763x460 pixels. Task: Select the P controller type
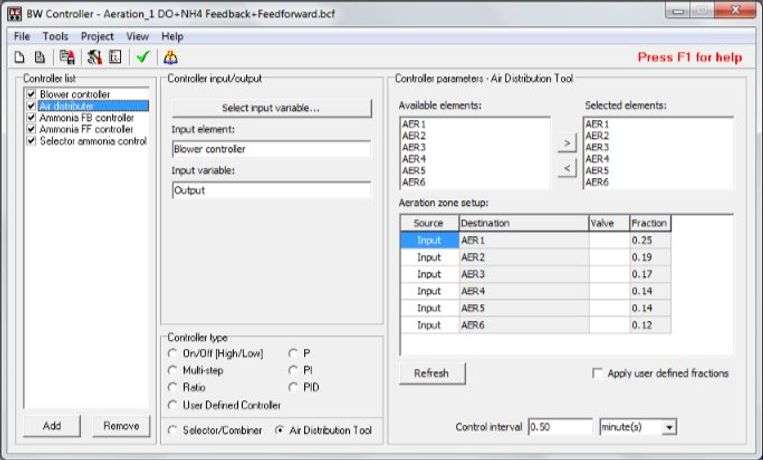tap(293, 353)
